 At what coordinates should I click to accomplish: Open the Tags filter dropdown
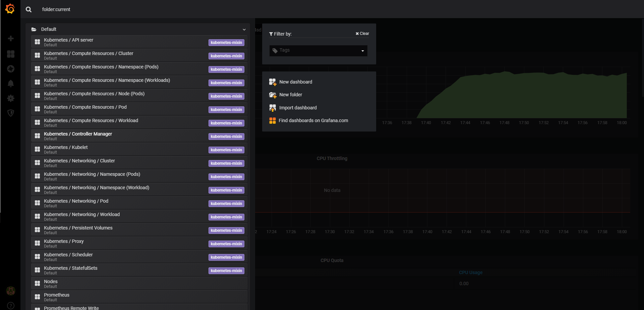coord(318,51)
